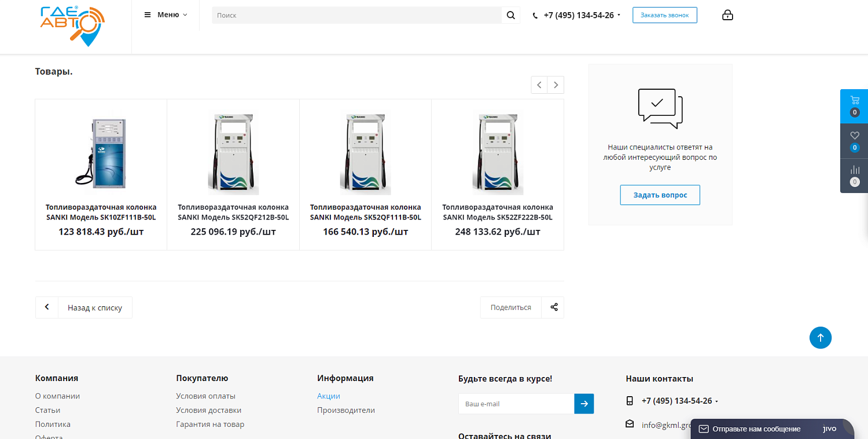
Task: Open the О компании footer link
Action: (57, 396)
